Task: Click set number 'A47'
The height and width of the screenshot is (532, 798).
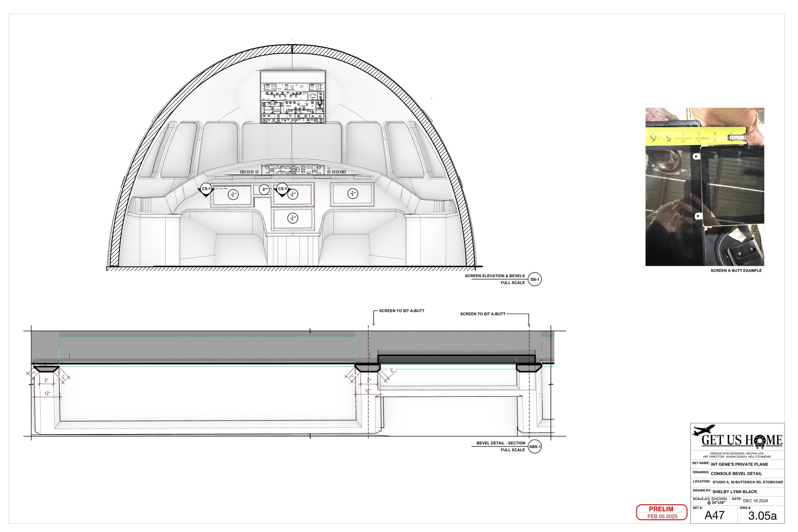Action: pos(715,516)
